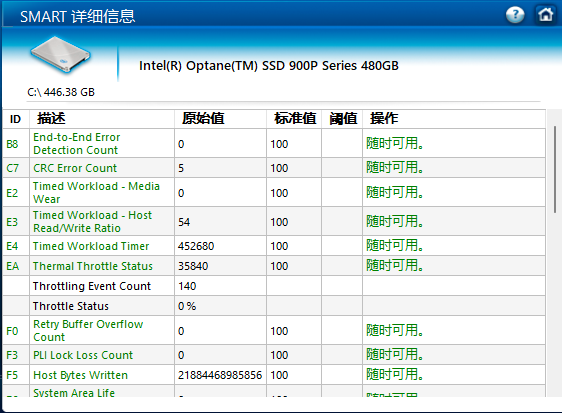
Task: Select the Throttling Event Count row
Action: [274, 286]
